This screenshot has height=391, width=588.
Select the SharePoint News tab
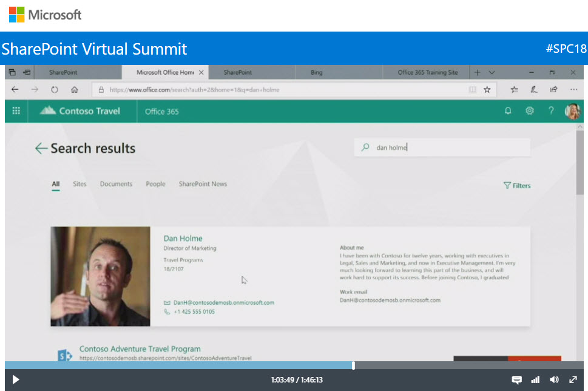[203, 184]
